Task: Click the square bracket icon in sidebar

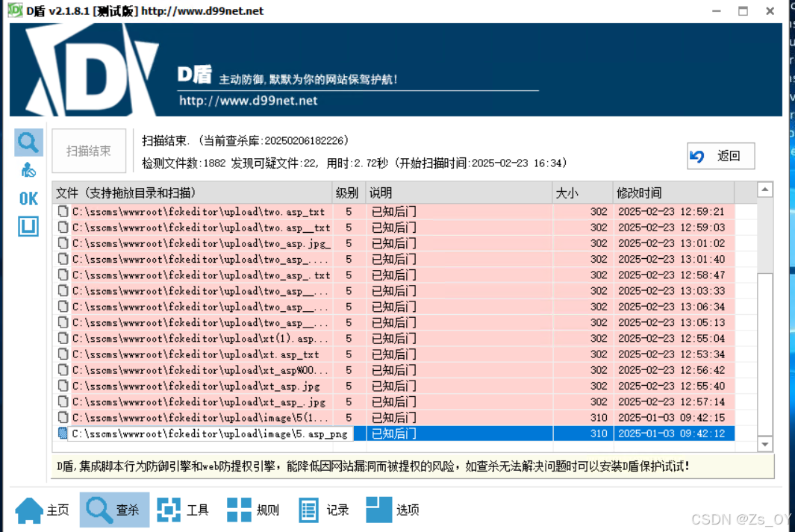Action: (x=28, y=226)
